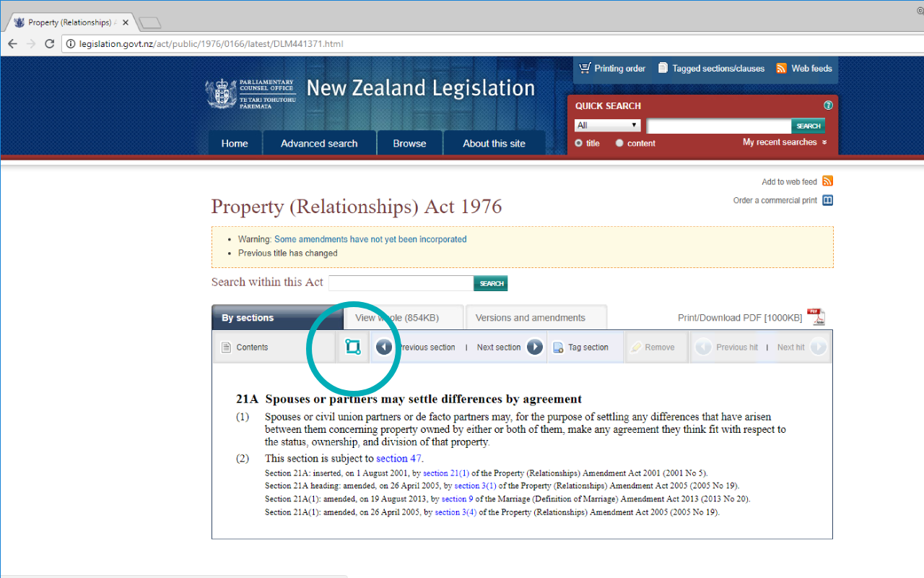This screenshot has width=924, height=578.
Task: Click the browser back arrow
Action: pos(12,44)
